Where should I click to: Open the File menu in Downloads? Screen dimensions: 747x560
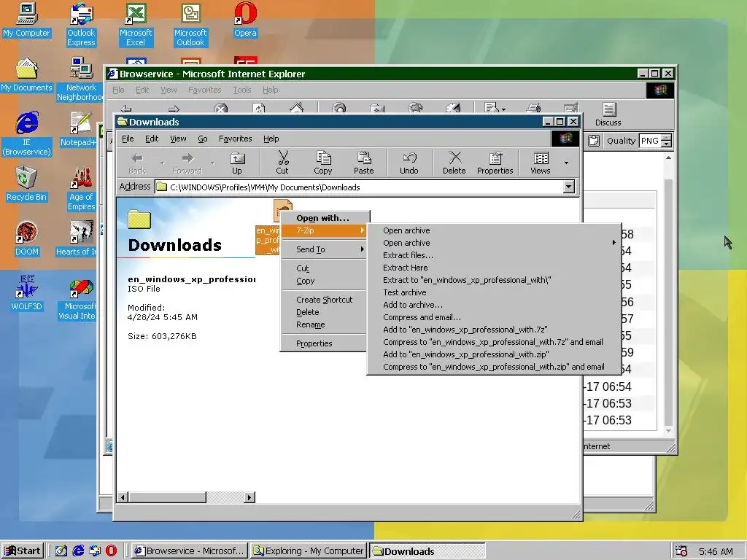coord(128,139)
